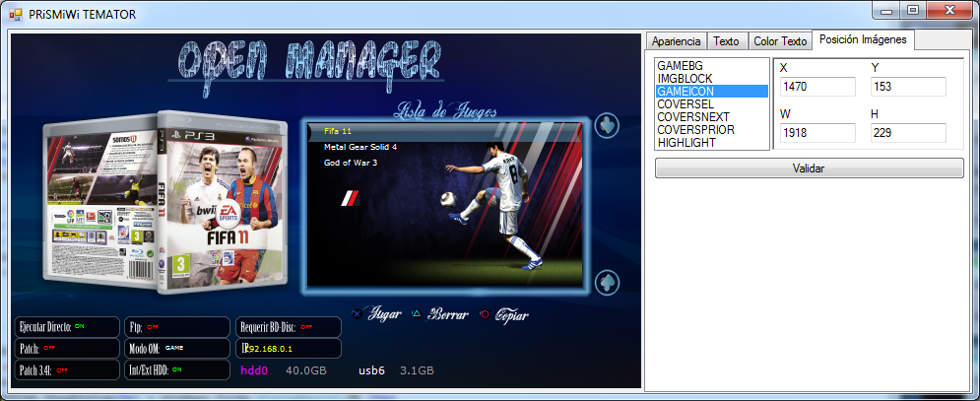Minimize the PRiSMiWi TEMATOR window
Viewport: 980px width, 401px height.
pos(885,11)
